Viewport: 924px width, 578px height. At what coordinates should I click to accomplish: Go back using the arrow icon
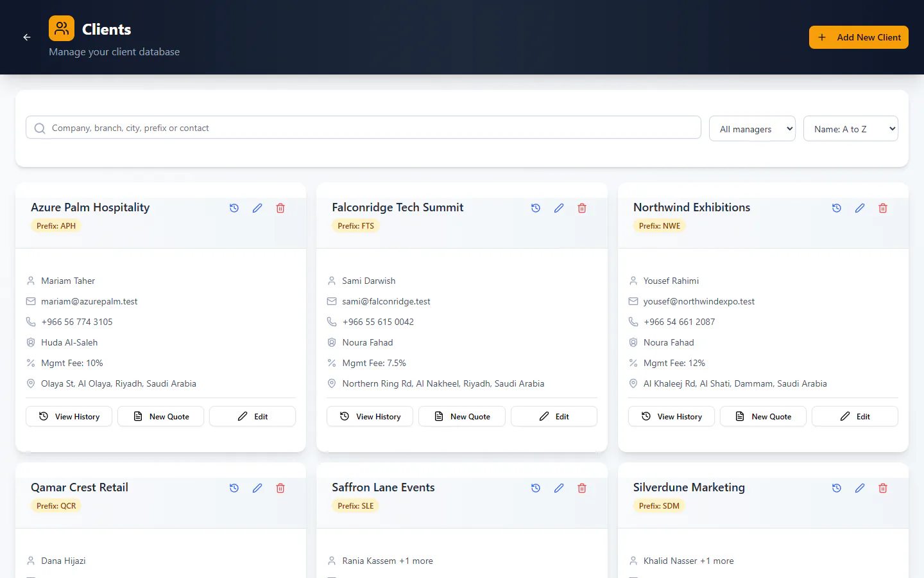[27, 37]
